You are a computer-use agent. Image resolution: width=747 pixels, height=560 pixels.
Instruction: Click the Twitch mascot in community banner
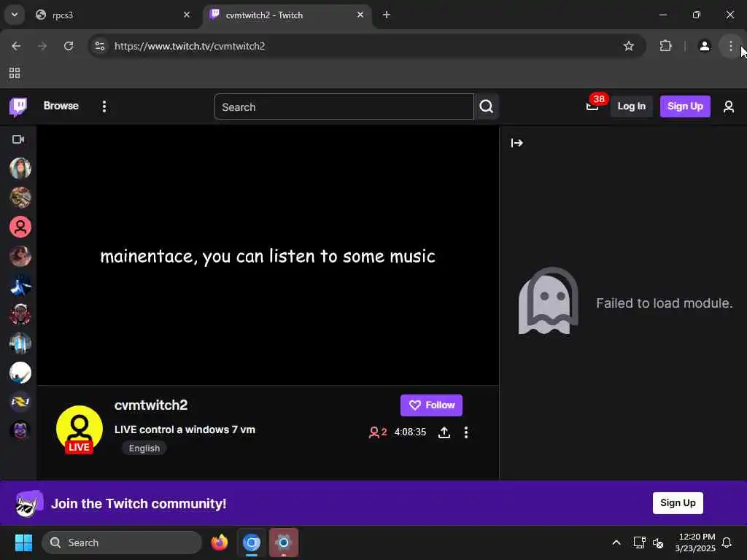[x=28, y=503]
